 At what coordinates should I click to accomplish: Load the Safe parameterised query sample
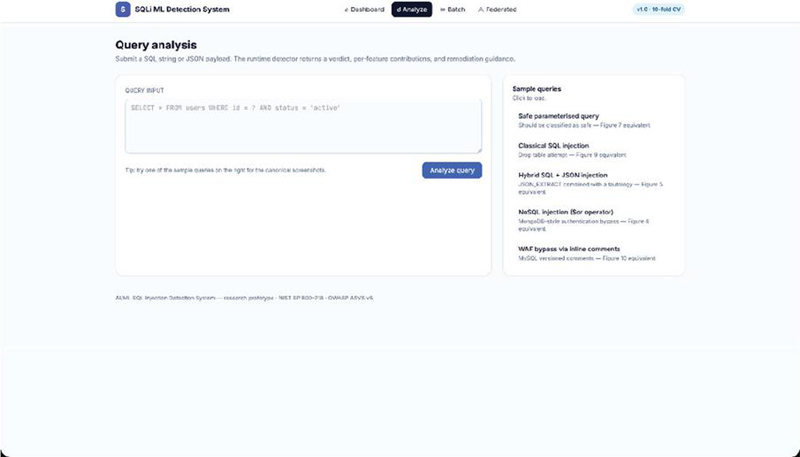[x=594, y=120]
